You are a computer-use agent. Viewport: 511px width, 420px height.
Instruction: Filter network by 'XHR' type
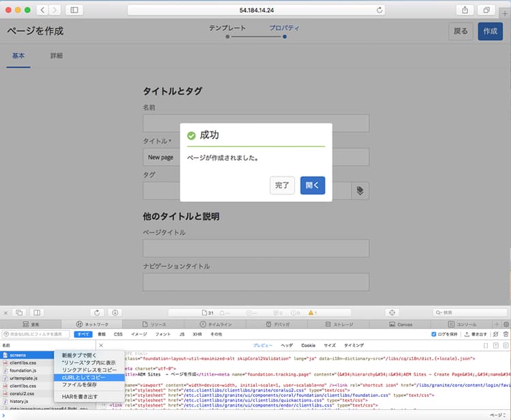click(197, 334)
